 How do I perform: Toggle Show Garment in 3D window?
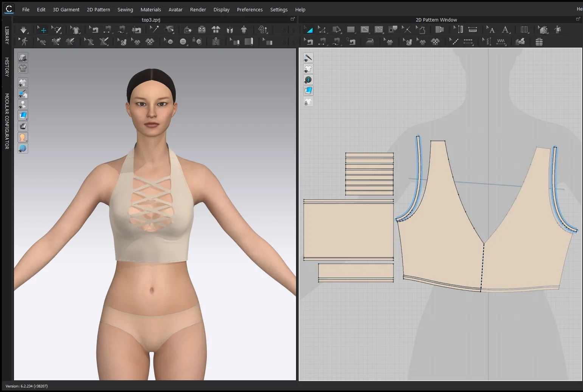(x=23, y=83)
